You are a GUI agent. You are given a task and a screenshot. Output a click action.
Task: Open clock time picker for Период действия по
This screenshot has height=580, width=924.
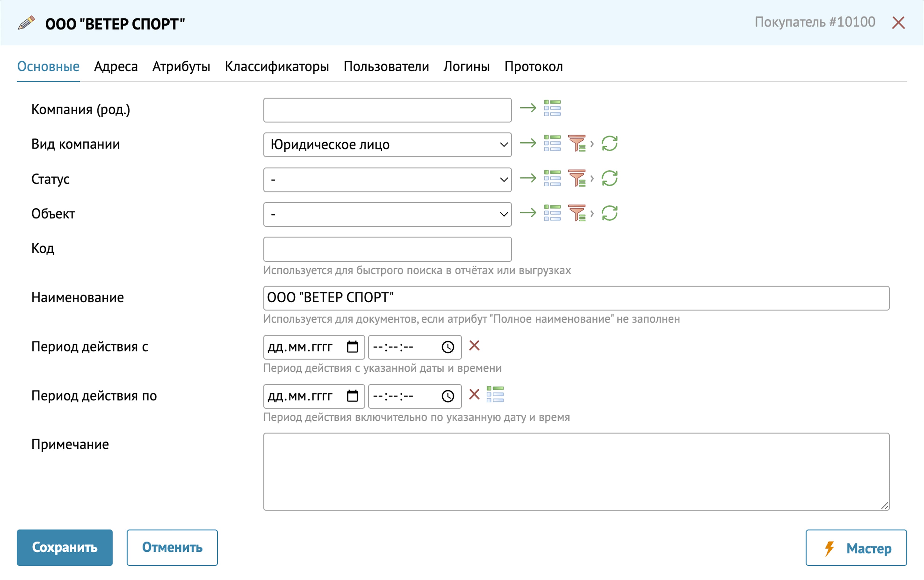click(448, 396)
